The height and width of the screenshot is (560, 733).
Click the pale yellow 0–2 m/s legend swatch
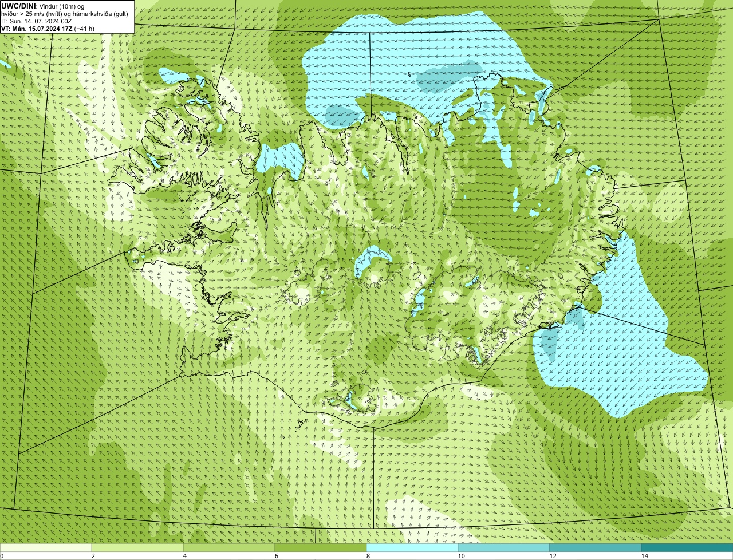pyautogui.click(x=46, y=547)
